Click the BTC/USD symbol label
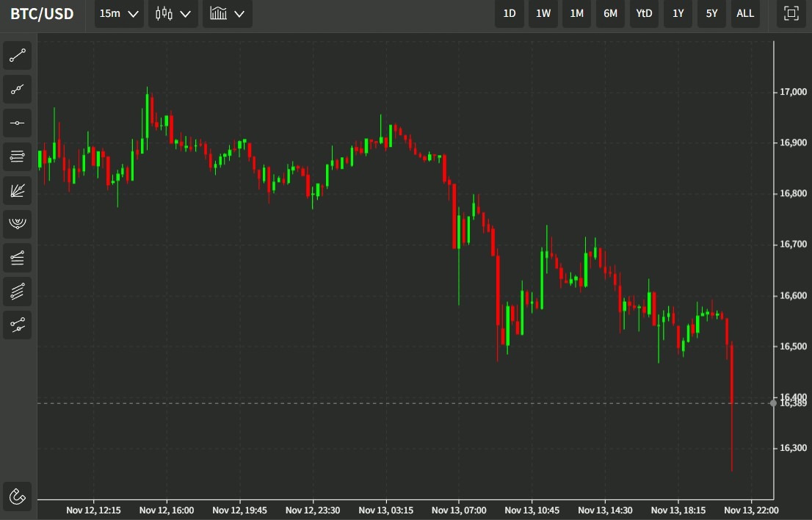This screenshot has height=520, width=812. (x=42, y=13)
